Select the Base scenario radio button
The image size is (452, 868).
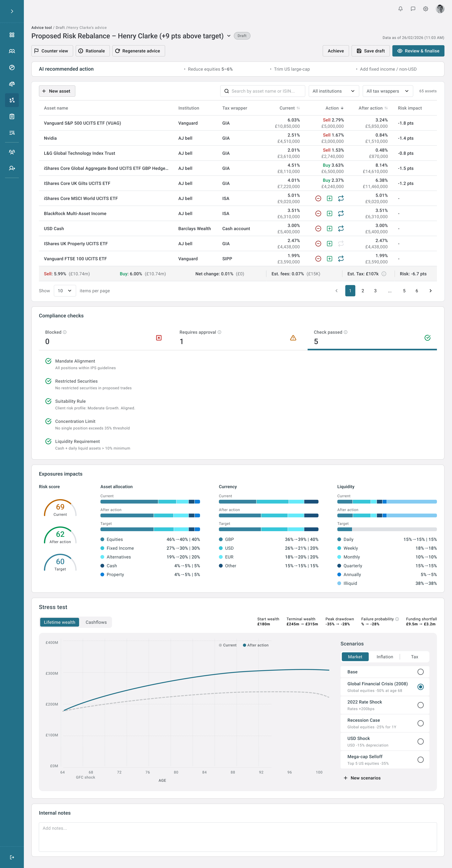420,672
